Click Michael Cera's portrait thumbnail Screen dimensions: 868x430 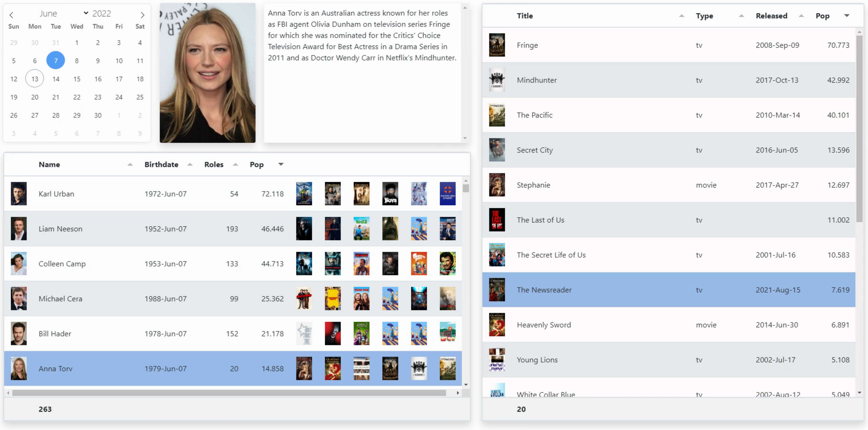(18, 299)
